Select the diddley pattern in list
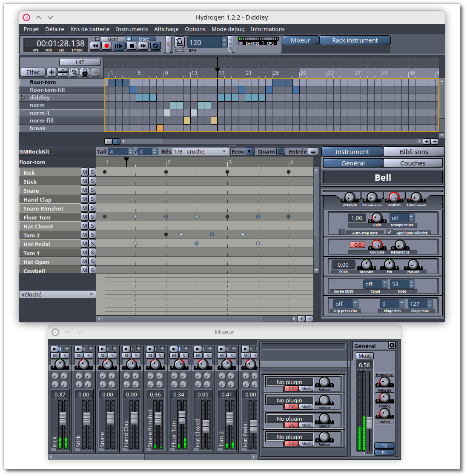 pyautogui.click(x=62, y=98)
